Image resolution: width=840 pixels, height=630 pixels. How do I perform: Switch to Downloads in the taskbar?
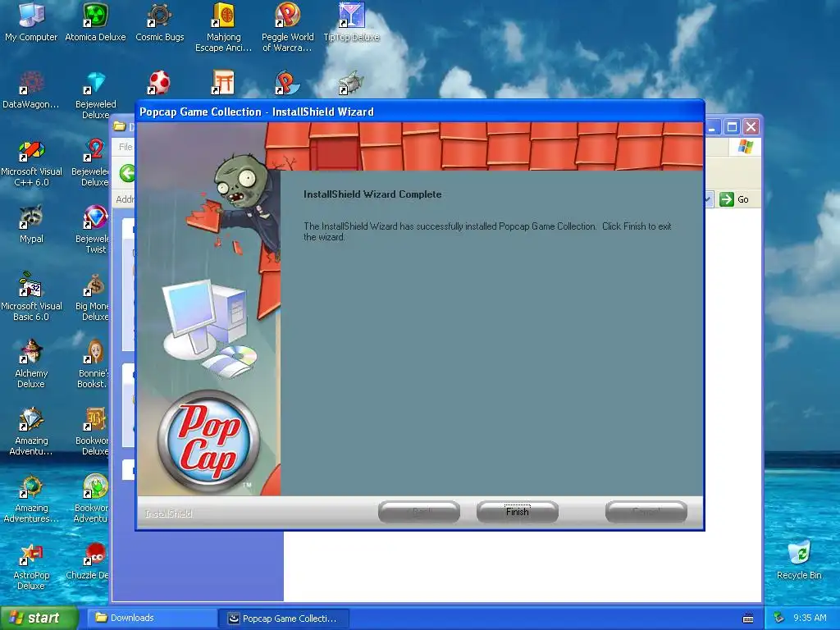pos(152,618)
